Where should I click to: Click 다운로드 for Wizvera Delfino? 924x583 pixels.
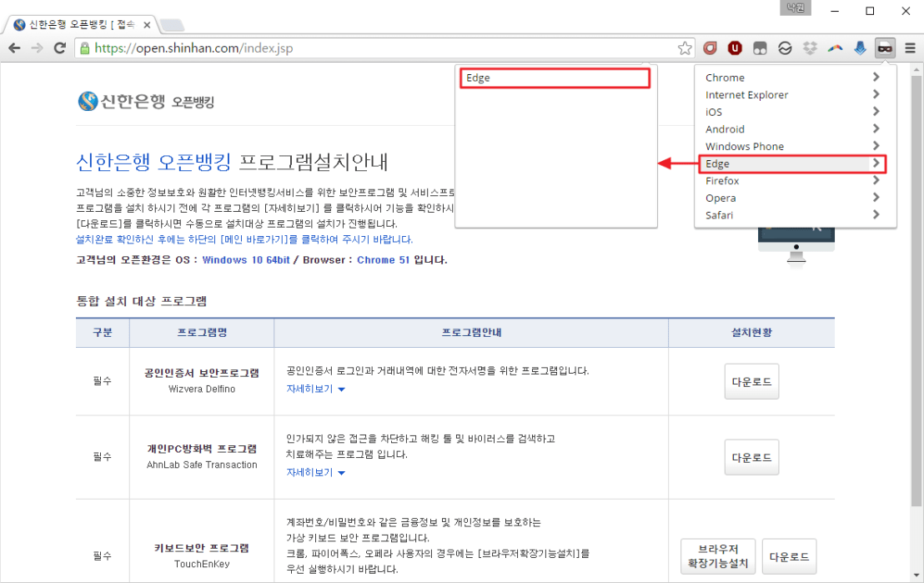tap(751, 381)
